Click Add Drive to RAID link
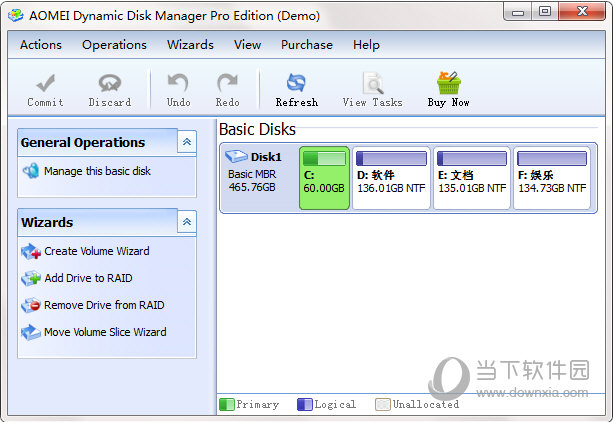The image size is (613, 422). [x=88, y=278]
